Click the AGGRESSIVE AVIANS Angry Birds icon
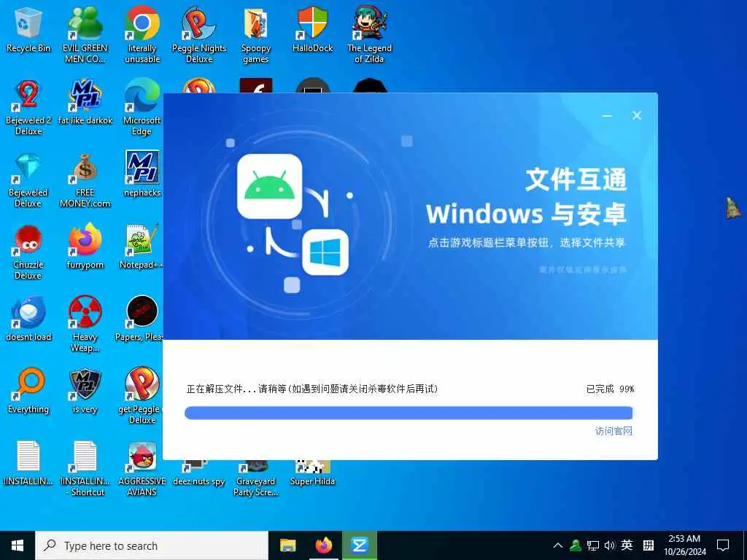 142,470
